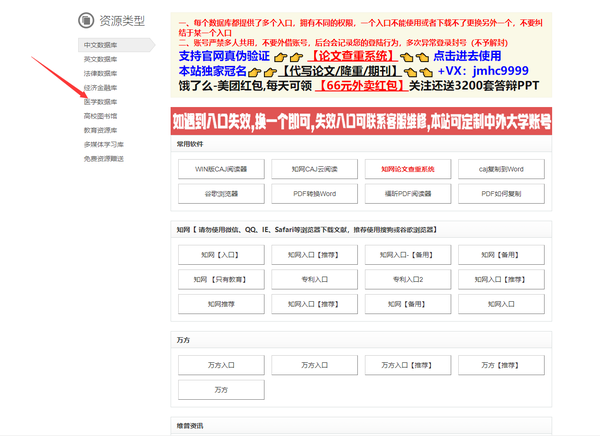Open the red 知网论文查重系统 button

coord(408,169)
